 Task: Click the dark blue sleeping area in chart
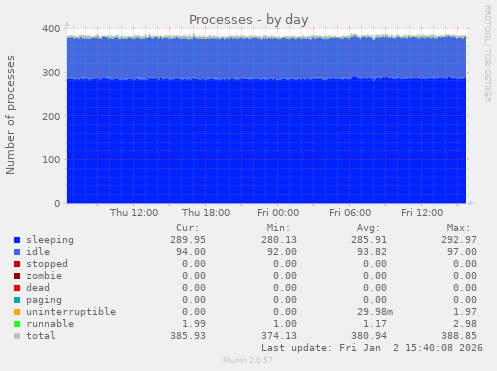(x=266, y=142)
